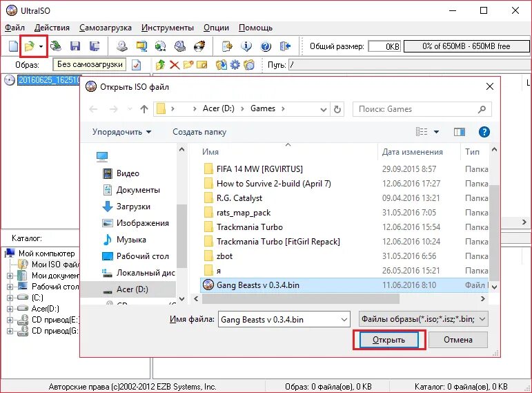
Task: Sort by Дата изменения column header
Action: tap(412, 152)
